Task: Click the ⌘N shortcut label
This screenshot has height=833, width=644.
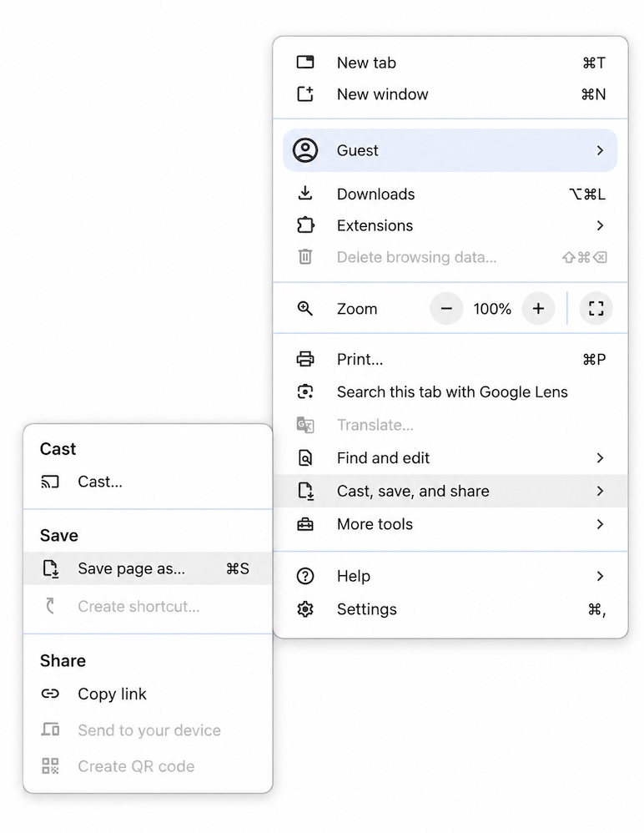Action: click(593, 94)
